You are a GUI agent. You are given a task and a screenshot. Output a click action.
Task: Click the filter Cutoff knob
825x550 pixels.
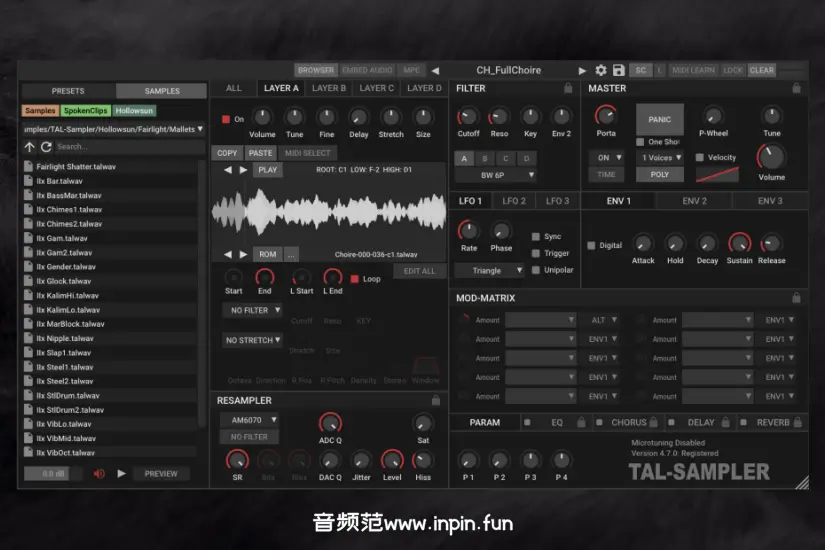pos(468,116)
